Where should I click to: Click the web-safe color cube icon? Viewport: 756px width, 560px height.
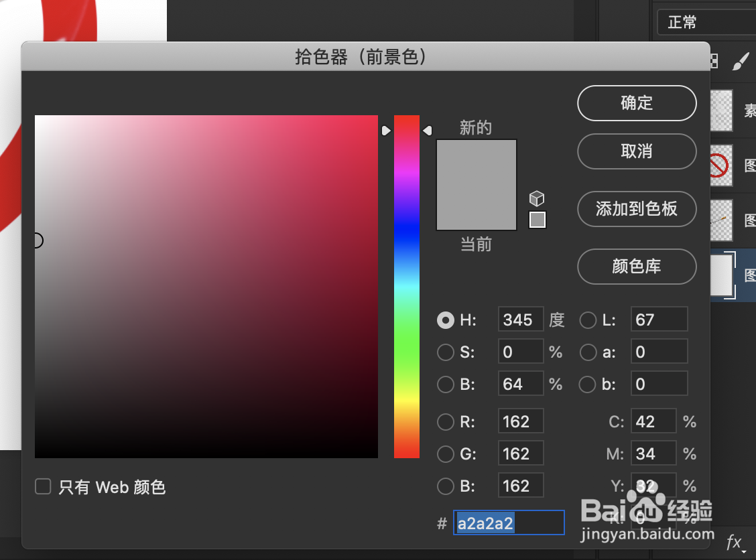(x=536, y=198)
